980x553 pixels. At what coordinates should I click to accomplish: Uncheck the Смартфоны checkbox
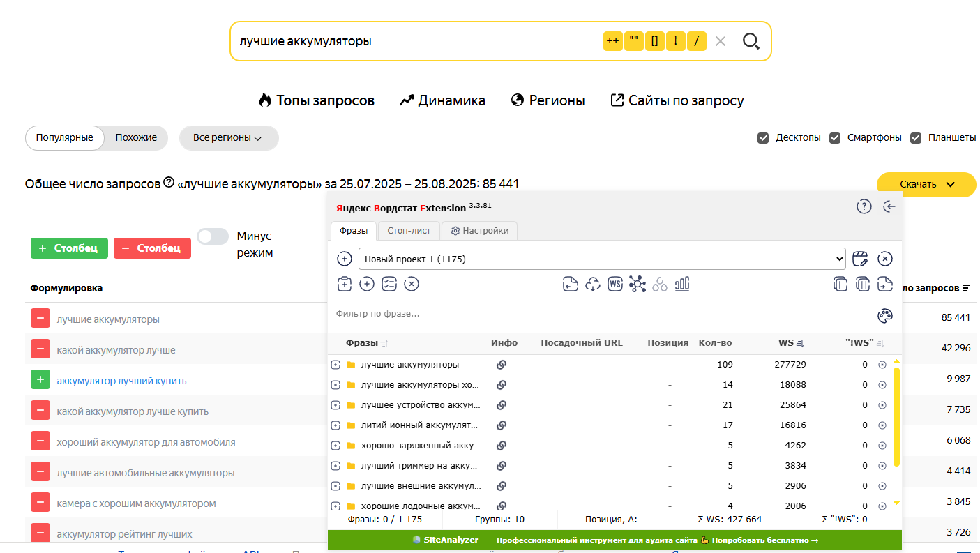coord(835,138)
